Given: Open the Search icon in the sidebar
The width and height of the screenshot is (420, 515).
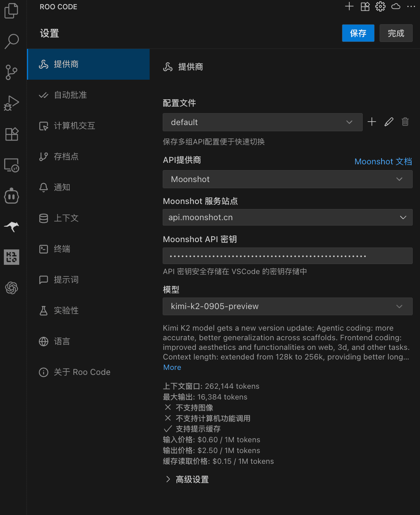Looking at the screenshot, I should [11, 42].
